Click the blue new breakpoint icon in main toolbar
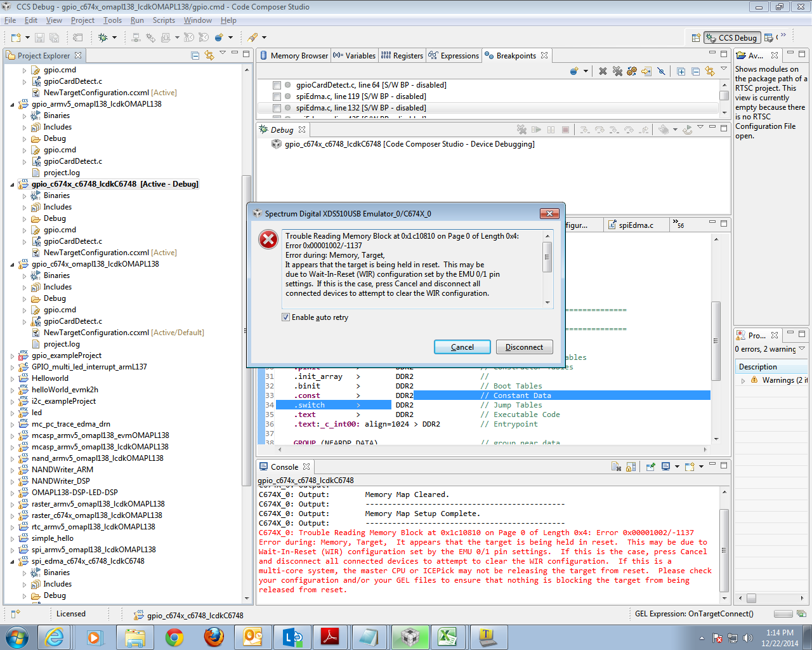Image resolution: width=812 pixels, height=650 pixels. [219, 37]
